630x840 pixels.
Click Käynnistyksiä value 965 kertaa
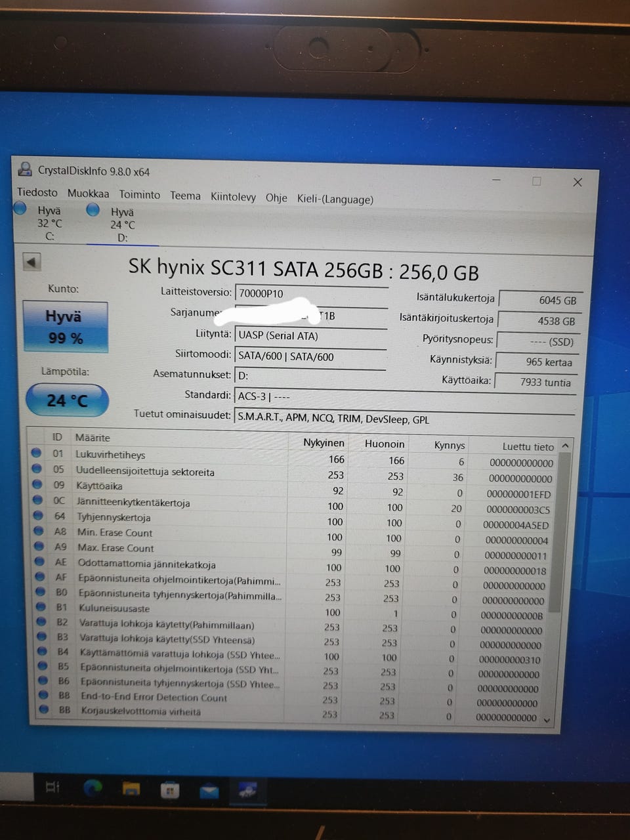536,362
